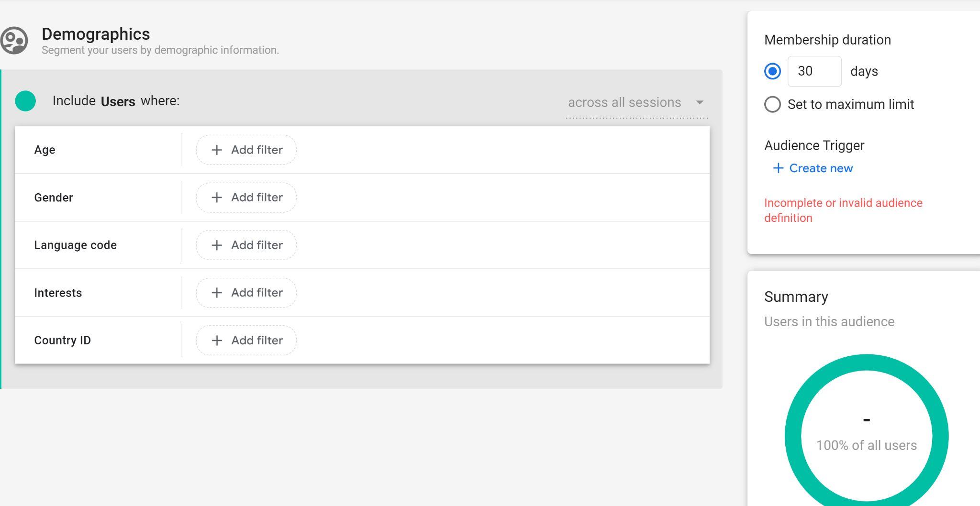Select Set to maximum limit option
This screenshot has width=980, height=506.
(772, 104)
